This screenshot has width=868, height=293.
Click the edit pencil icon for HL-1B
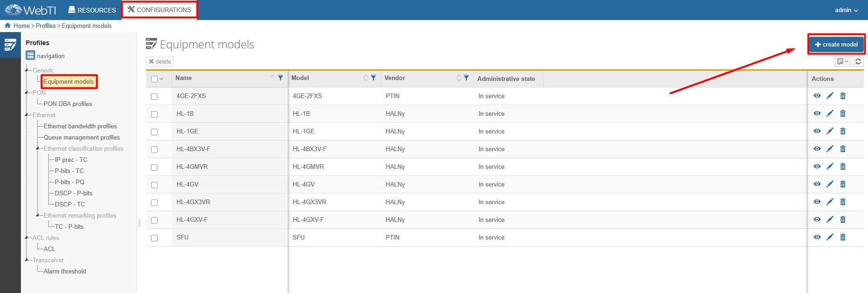pyautogui.click(x=830, y=113)
